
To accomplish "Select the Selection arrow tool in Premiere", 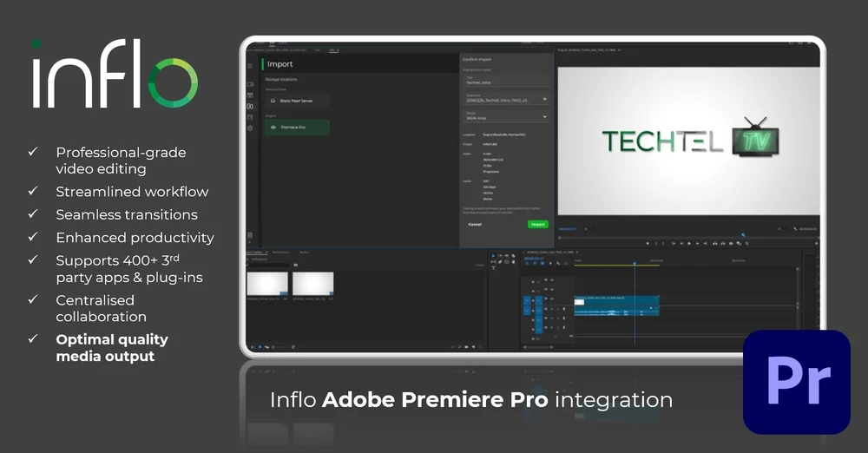I will click(493, 256).
